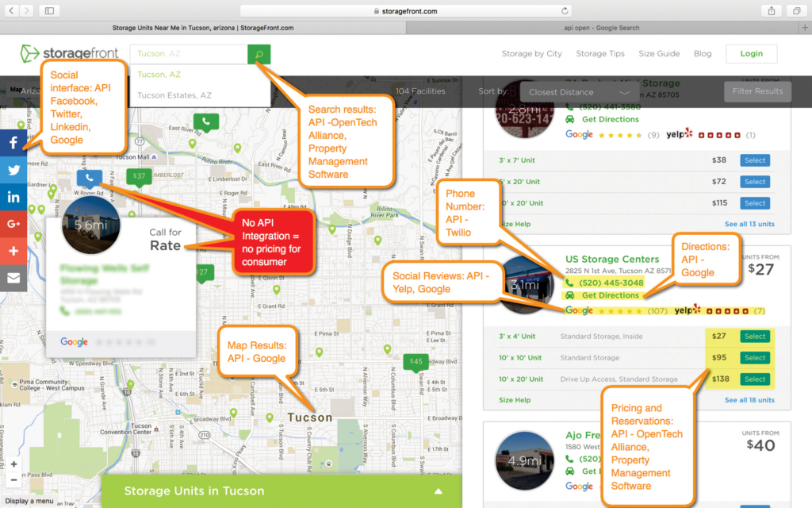This screenshot has height=508, width=812.
Task: Switch to the api open Google Search tab
Action: click(x=602, y=28)
